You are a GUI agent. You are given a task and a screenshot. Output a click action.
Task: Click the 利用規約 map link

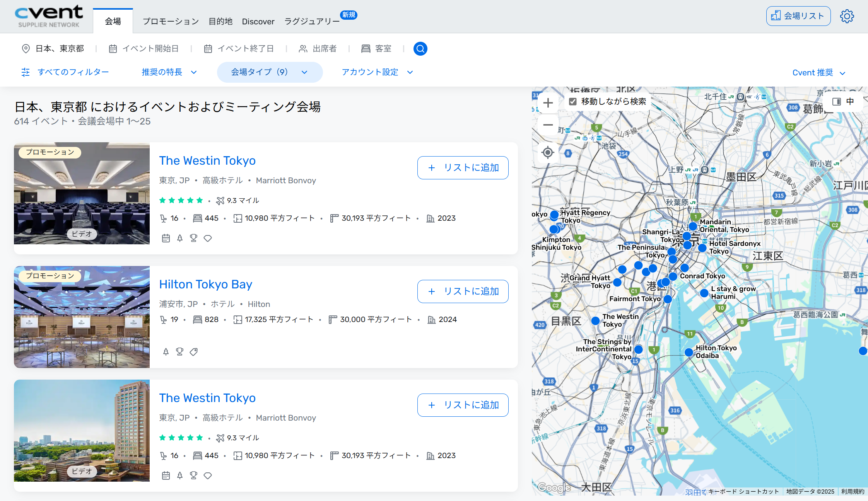click(853, 491)
